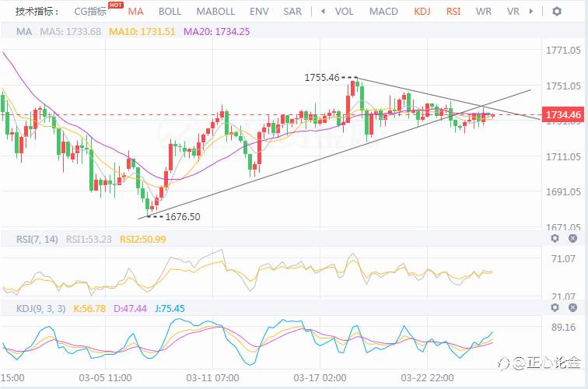
Task: Click the current price label 1734.46
Action: (564, 115)
